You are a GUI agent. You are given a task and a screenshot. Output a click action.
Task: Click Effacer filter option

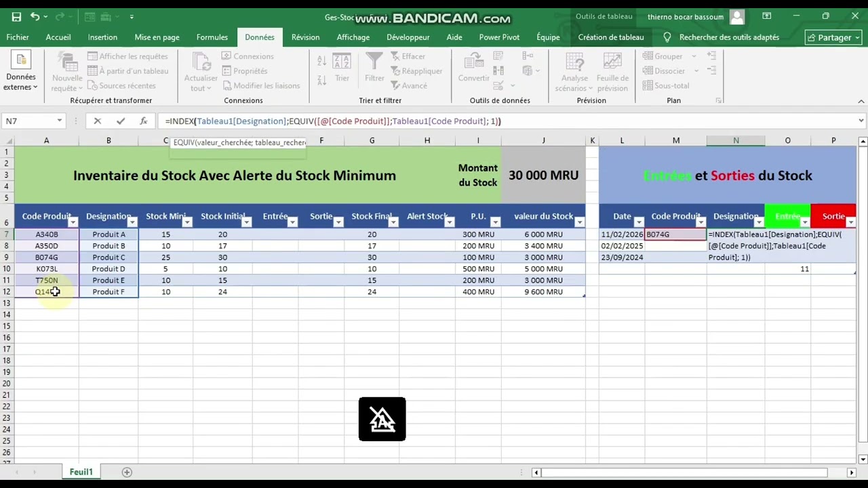(x=408, y=56)
